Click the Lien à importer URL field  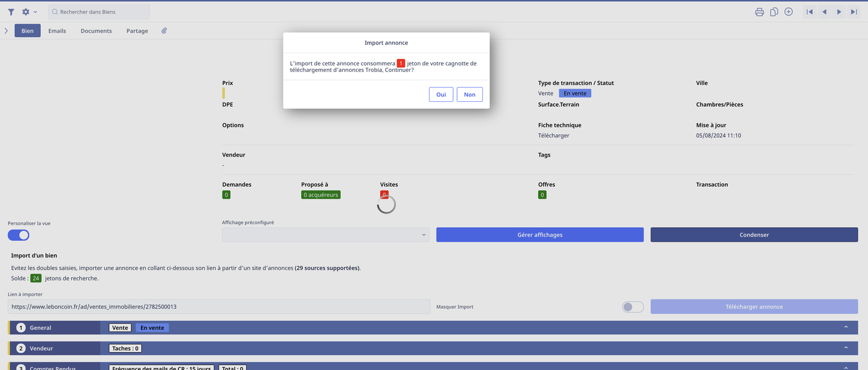pos(219,307)
